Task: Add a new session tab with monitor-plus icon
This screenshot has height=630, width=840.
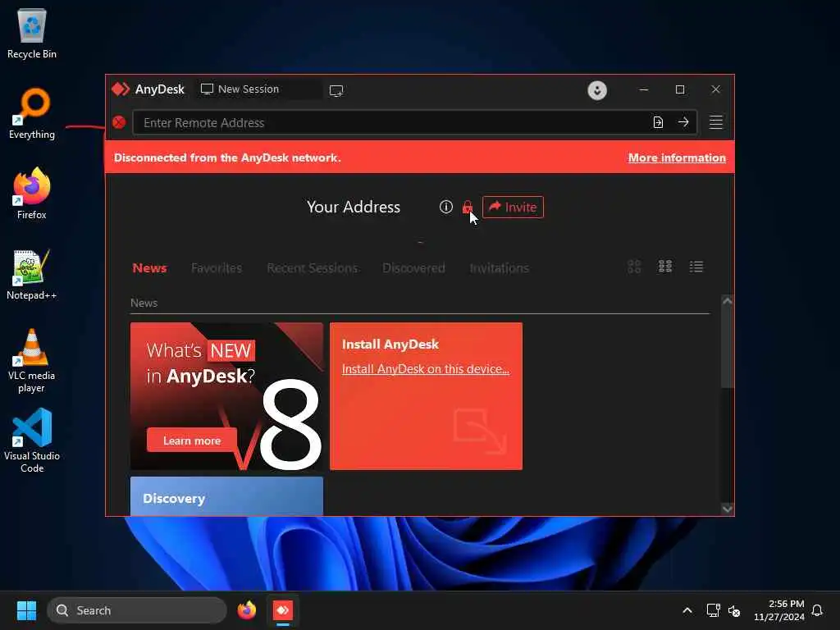Action: tap(336, 90)
